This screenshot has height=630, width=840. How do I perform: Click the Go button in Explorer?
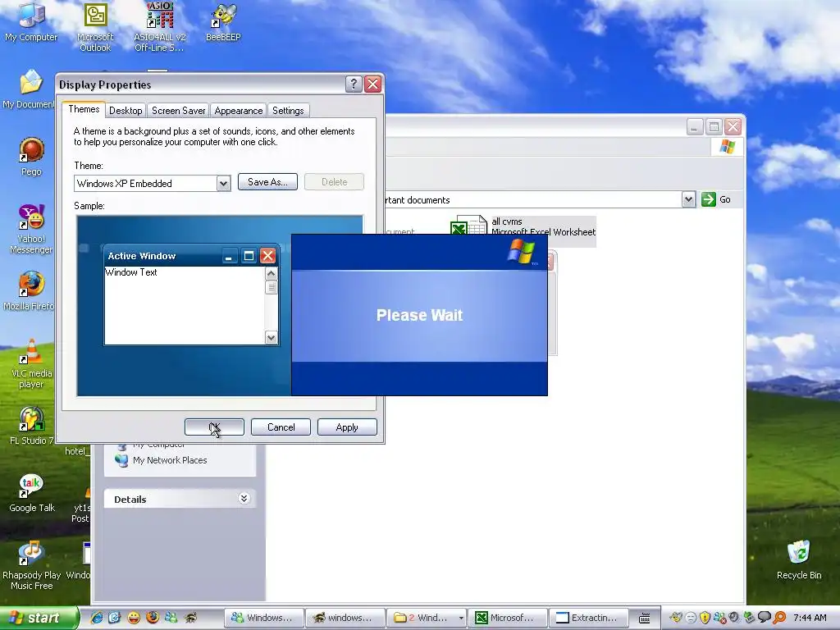[716, 199]
